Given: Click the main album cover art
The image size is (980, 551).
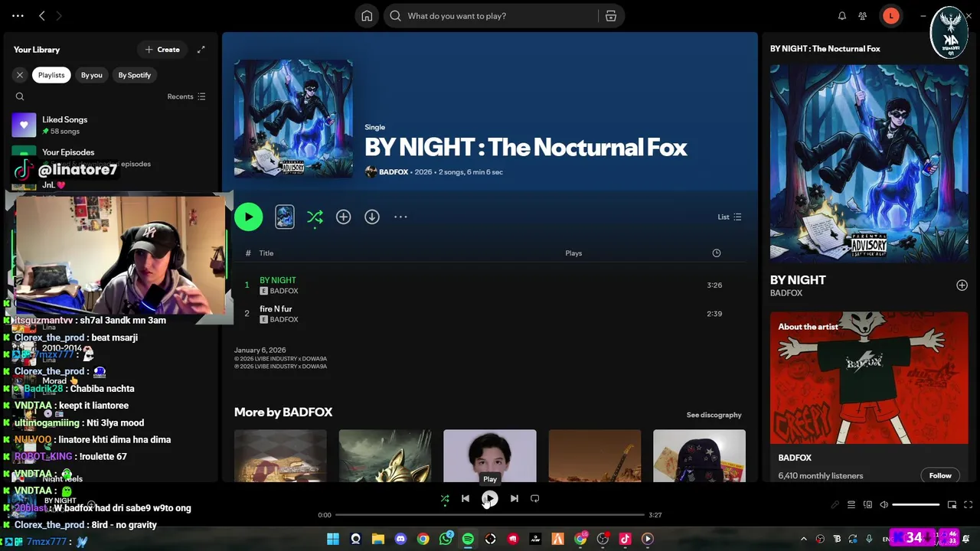Looking at the screenshot, I should click(x=293, y=119).
